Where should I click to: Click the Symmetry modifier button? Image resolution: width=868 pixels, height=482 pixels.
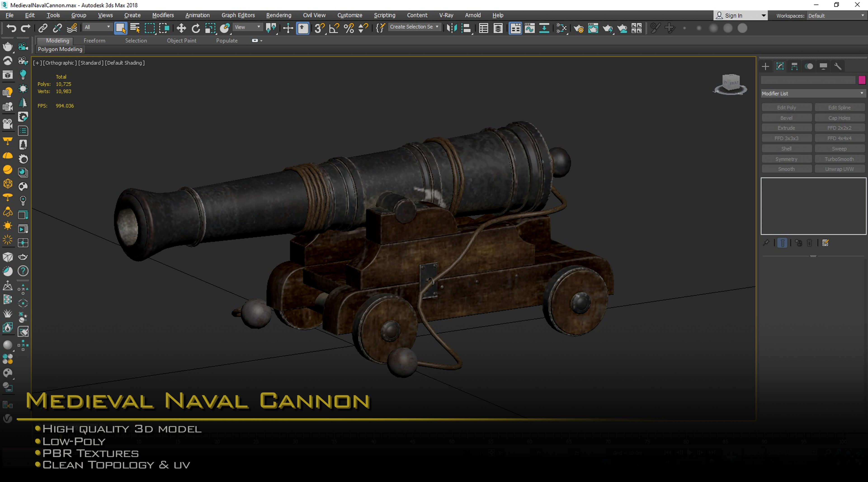pos(786,159)
